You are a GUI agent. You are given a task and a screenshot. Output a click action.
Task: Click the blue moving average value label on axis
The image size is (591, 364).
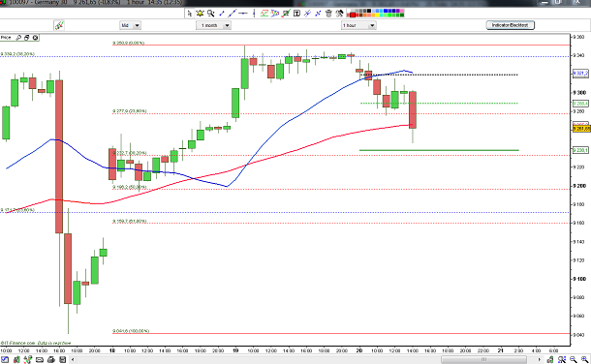580,74
